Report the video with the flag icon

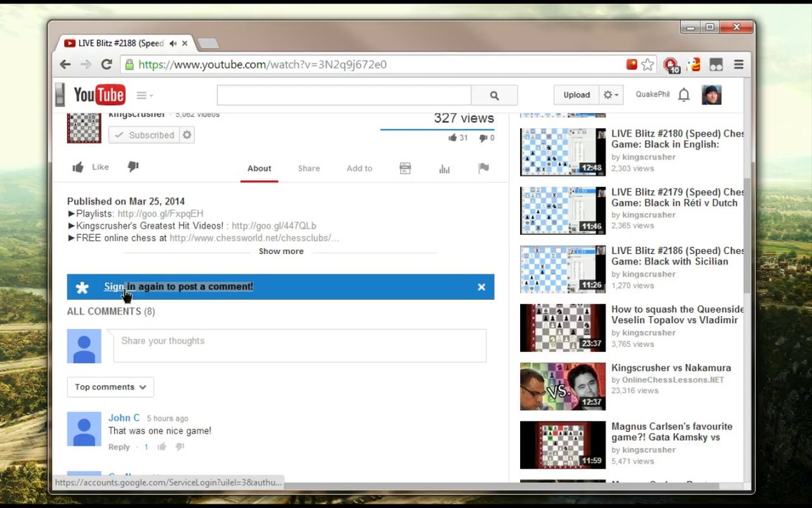[484, 168]
